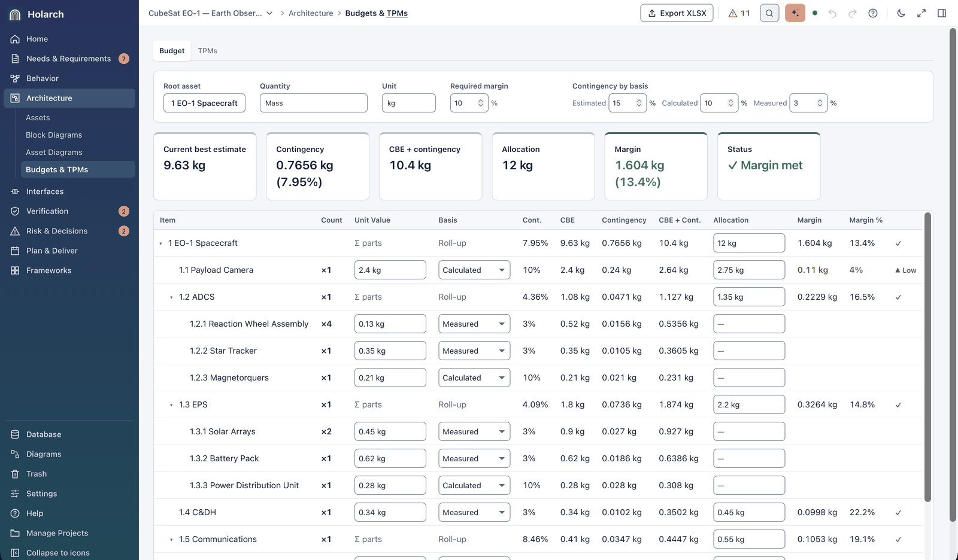Open the Behavior section
The image size is (958, 560).
[69, 78]
